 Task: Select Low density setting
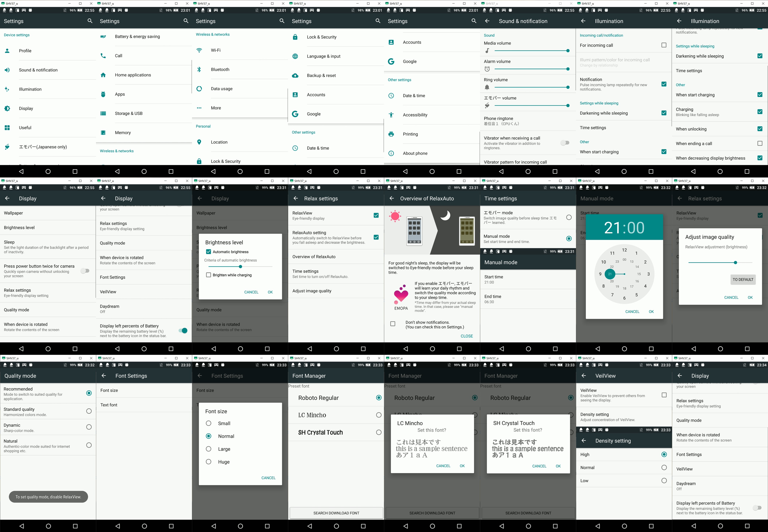pyautogui.click(x=664, y=481)
